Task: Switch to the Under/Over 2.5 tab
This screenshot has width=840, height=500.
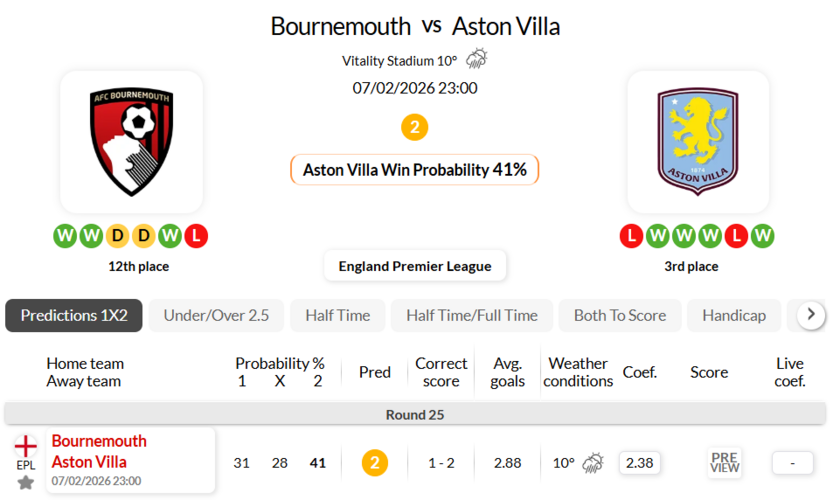Action: [216, 315]
